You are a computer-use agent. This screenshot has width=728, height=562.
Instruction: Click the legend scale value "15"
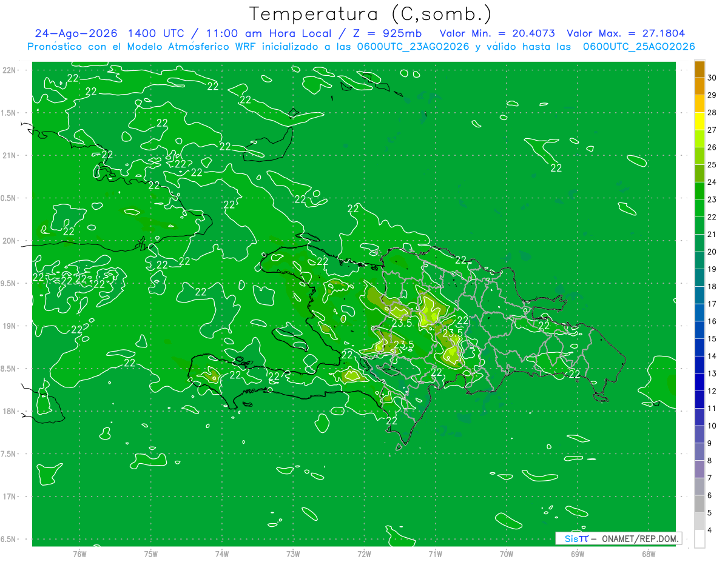point(712,339)
